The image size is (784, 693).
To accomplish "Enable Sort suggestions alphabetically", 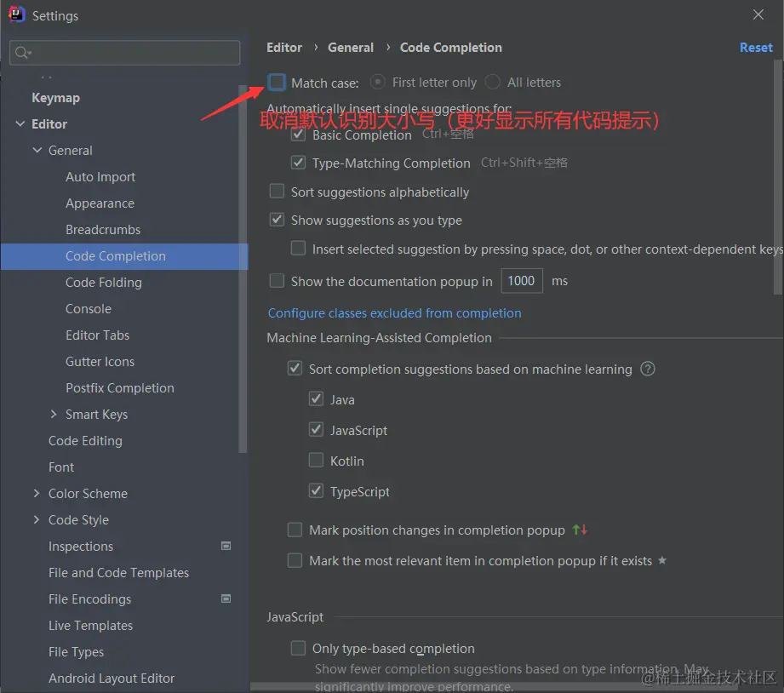I will point(277,192).
